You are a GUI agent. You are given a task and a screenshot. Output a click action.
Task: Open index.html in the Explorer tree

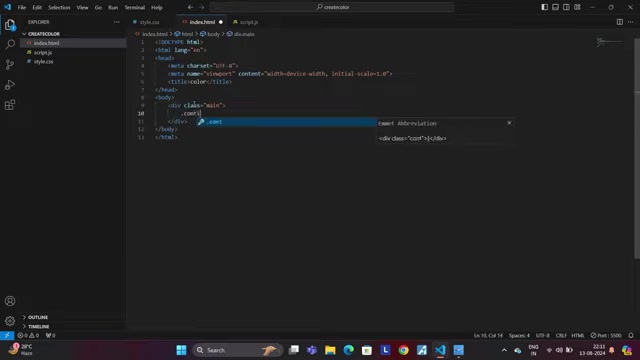(x=73, y=43)
